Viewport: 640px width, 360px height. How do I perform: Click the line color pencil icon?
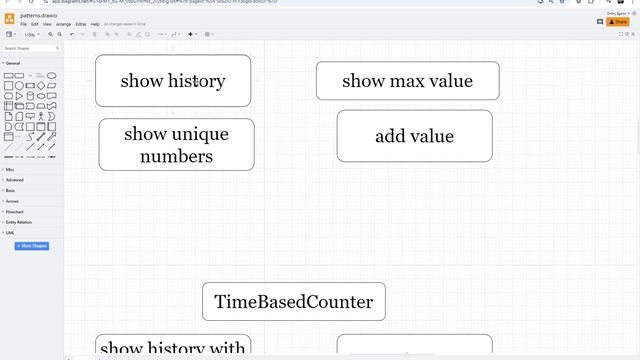(x=138, y=34)
